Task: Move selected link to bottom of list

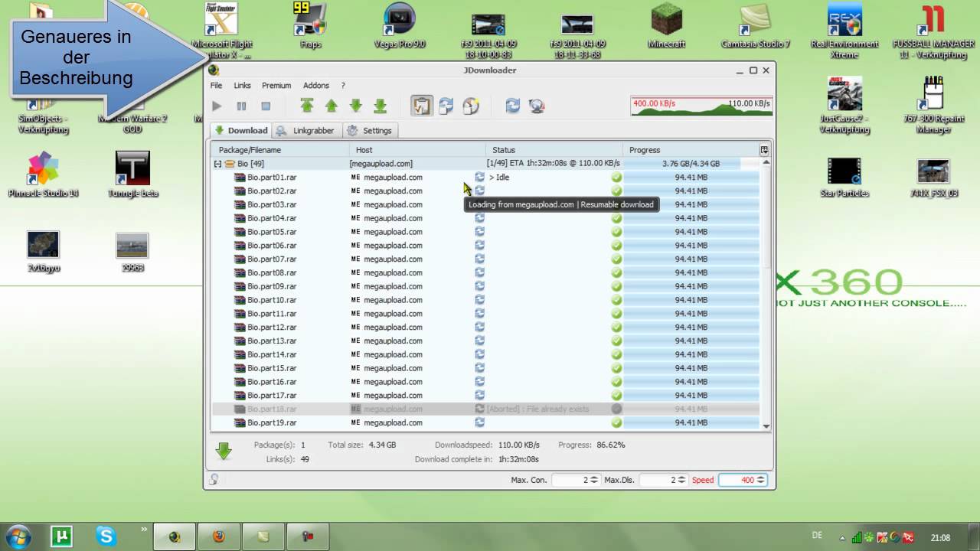Action: [x=380, y=106]
